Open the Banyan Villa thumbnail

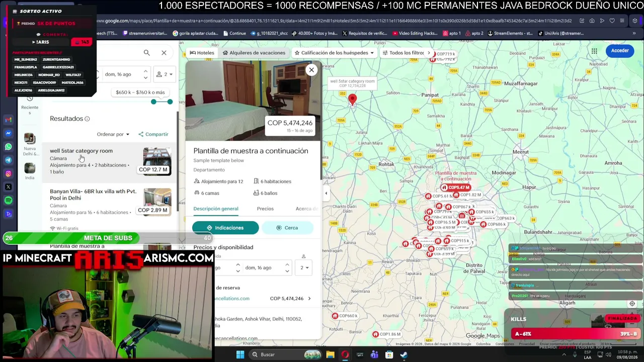pos(157,202)
